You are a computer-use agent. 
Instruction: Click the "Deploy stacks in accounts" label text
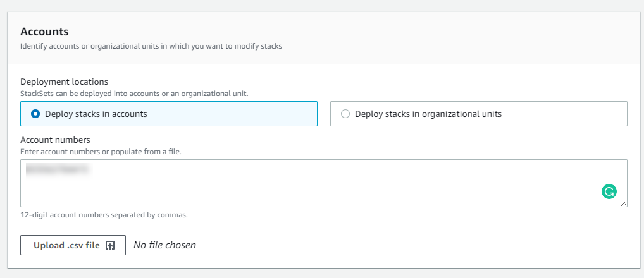click(96, 114)
